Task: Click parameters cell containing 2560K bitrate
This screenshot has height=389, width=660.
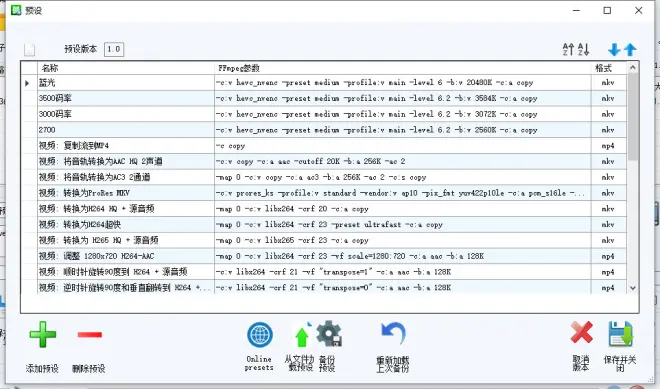Action: click(x=402, y=130)
